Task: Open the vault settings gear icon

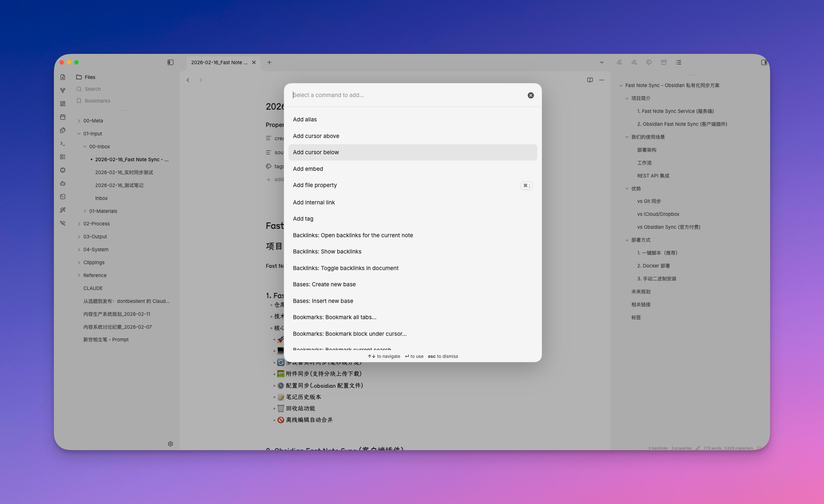Action: pyautogui.click(x=170, y=444)
